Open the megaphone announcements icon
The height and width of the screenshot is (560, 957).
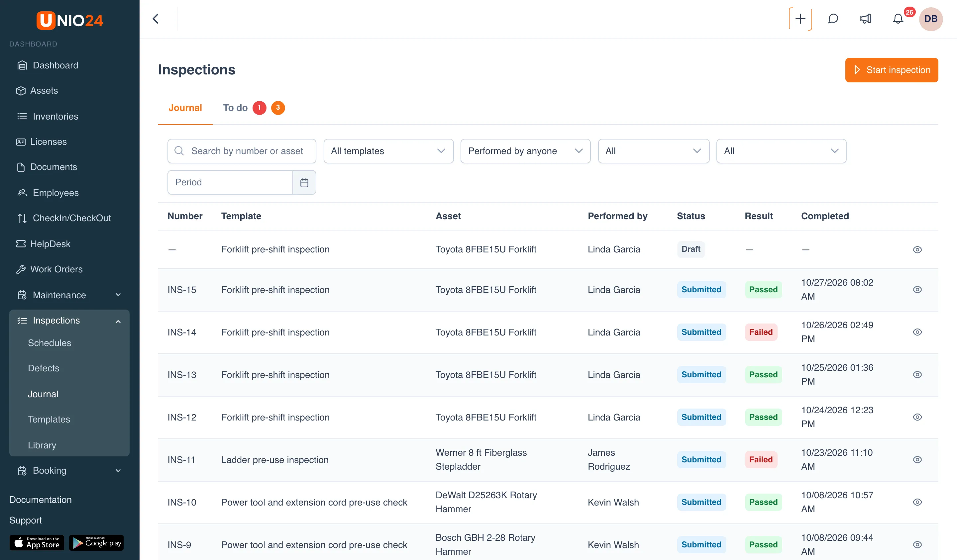point(866,19)
